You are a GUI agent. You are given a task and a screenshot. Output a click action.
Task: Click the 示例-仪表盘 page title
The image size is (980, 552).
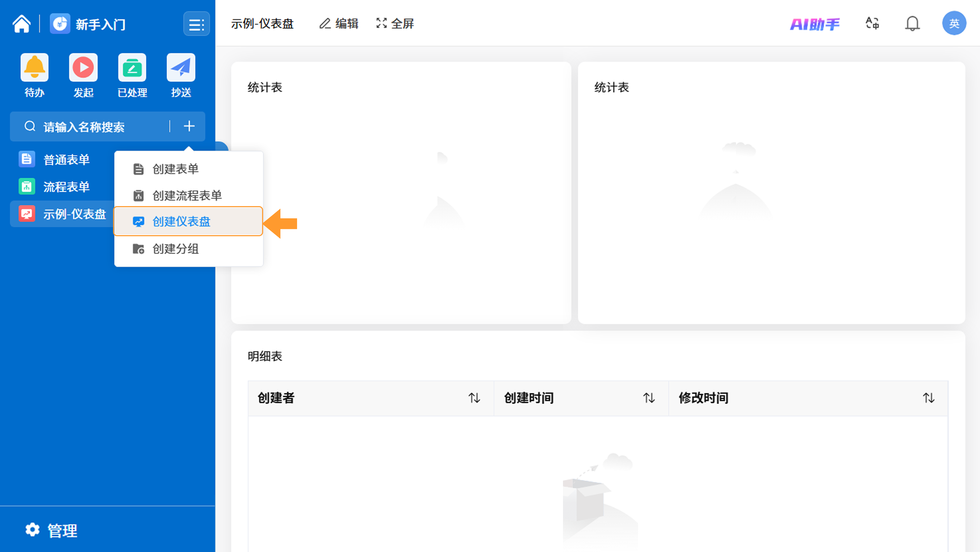click(263, 23)
